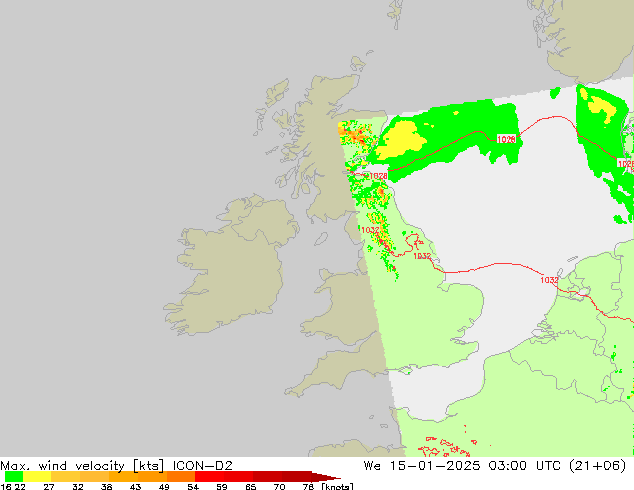Viewport: 634px width, 490px height.
Task: Click the Ireland landmass on the map
Action: [230, 267]
